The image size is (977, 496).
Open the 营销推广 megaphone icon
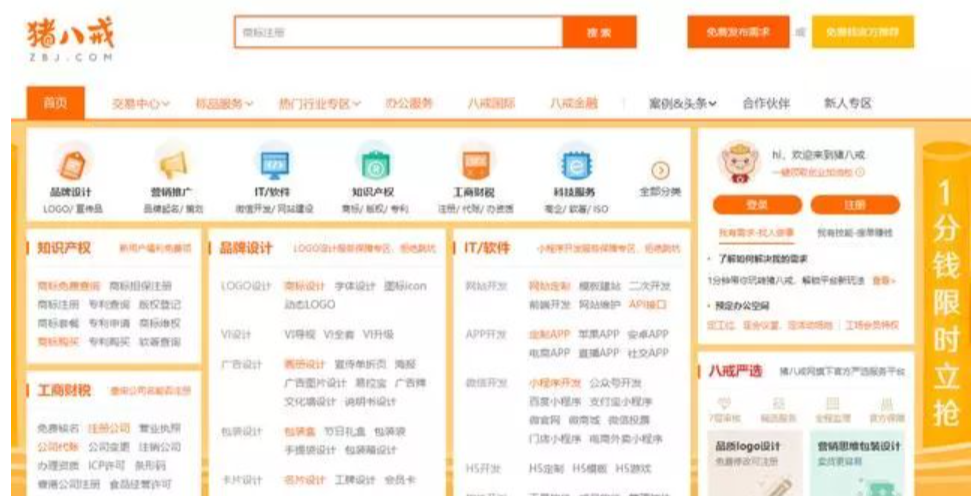click(x=173, y=165)
